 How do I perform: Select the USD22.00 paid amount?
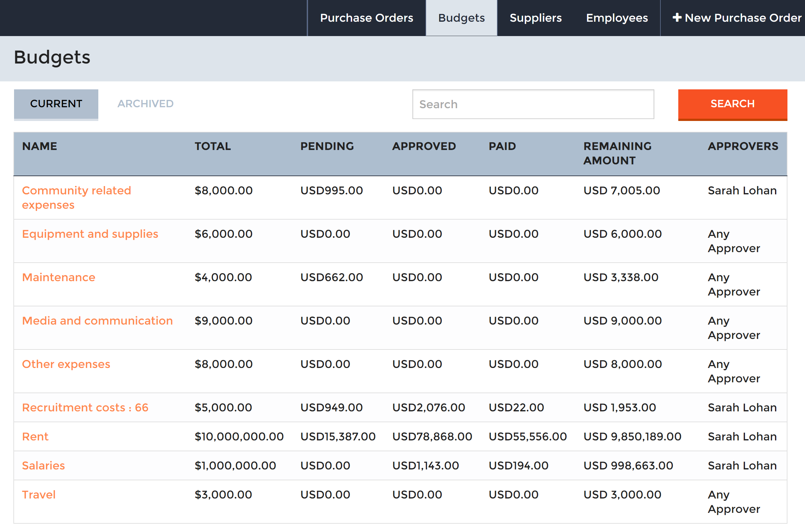coord(516,408)
